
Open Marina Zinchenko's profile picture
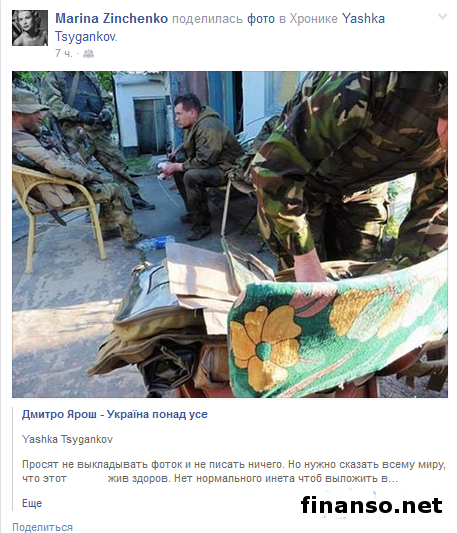tap(30, 28)
